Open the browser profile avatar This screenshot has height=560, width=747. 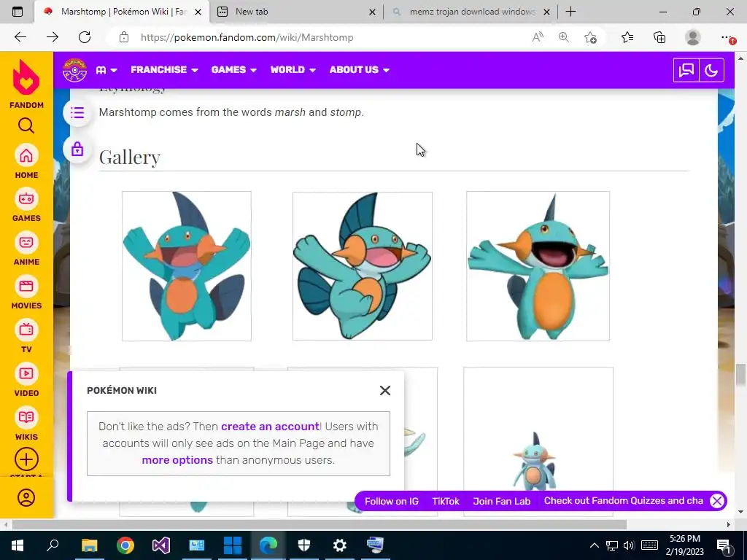click(x=693, y=37)
